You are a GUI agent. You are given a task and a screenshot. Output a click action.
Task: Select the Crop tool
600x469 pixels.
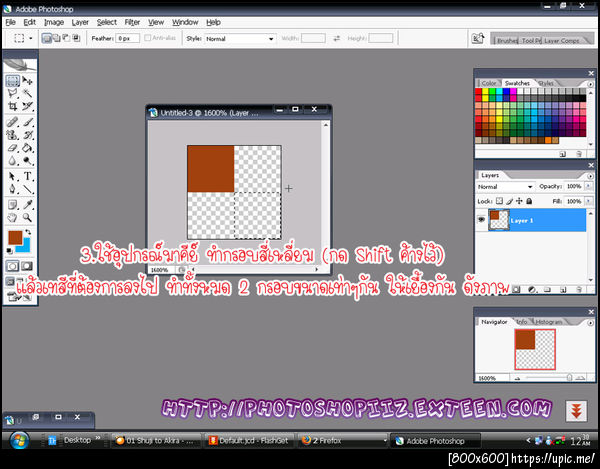[12, 106]
